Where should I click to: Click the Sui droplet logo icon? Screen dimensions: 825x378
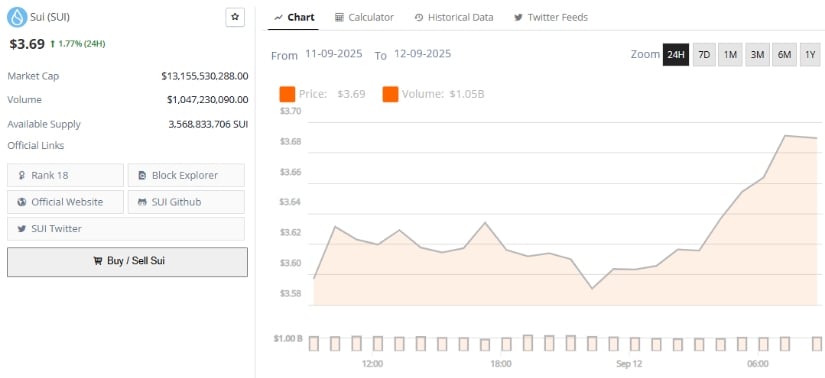point(17,17)
